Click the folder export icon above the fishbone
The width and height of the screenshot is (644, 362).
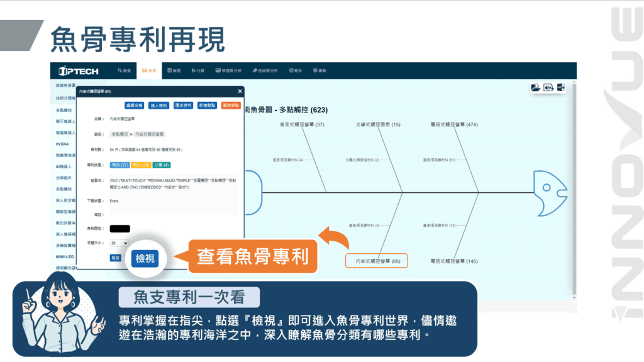tap(535, 88)
